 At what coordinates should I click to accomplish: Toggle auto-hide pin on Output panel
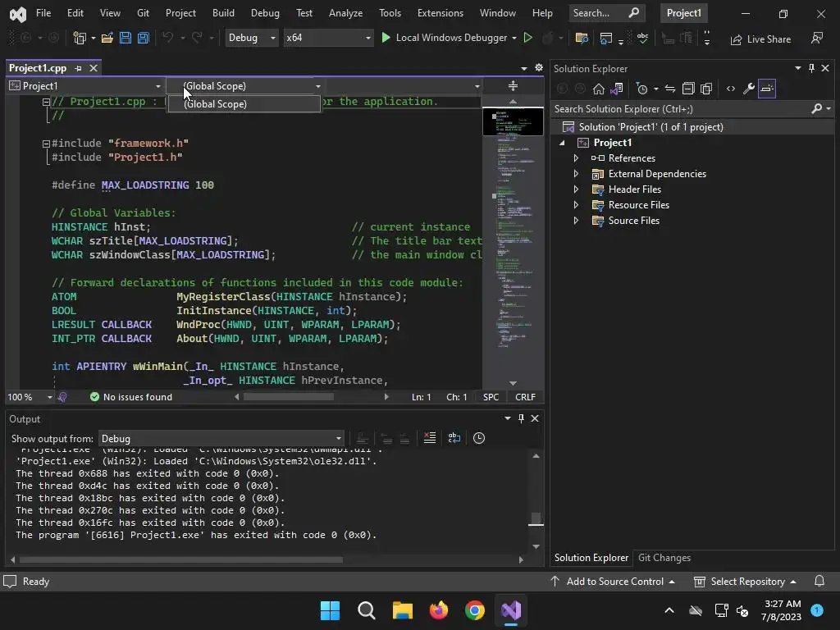click(x=521, y=418)
